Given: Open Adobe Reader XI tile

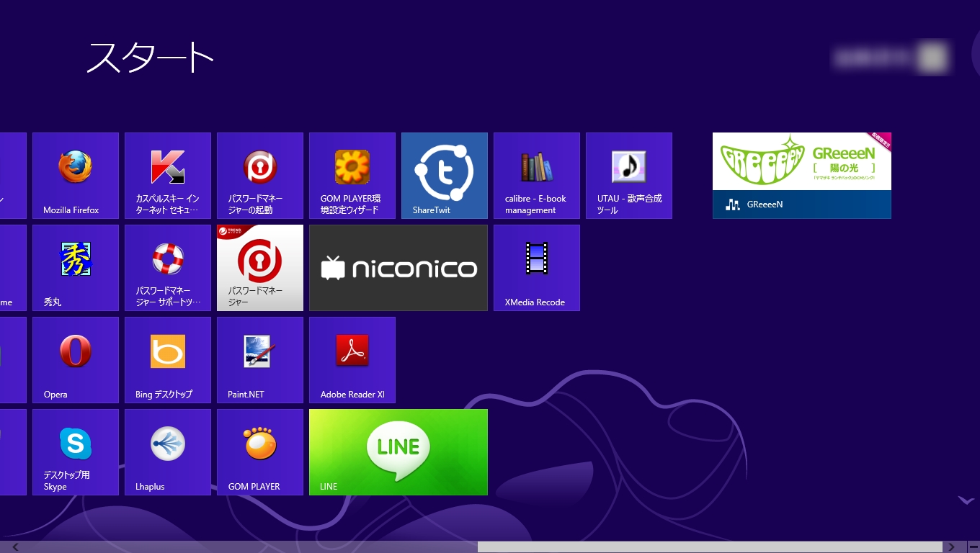Looking at the screenshot, I should (352, 360).
